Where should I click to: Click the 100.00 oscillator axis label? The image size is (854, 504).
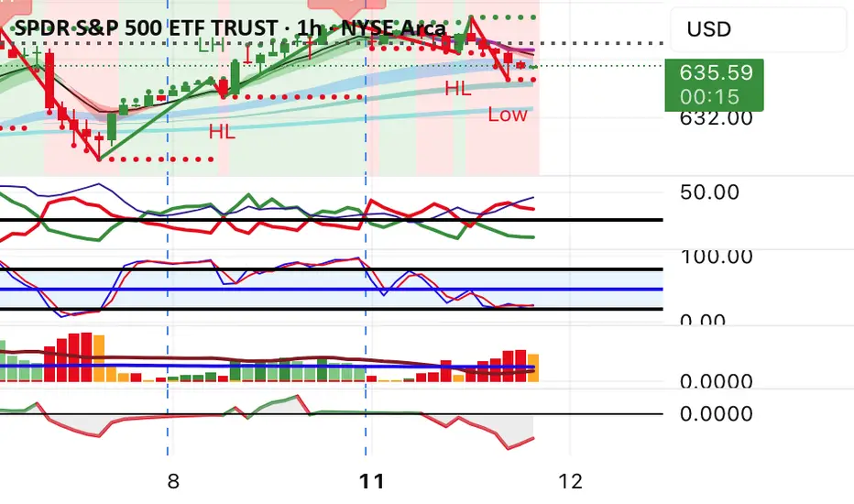pyautogui.click(x=717, y=256)
